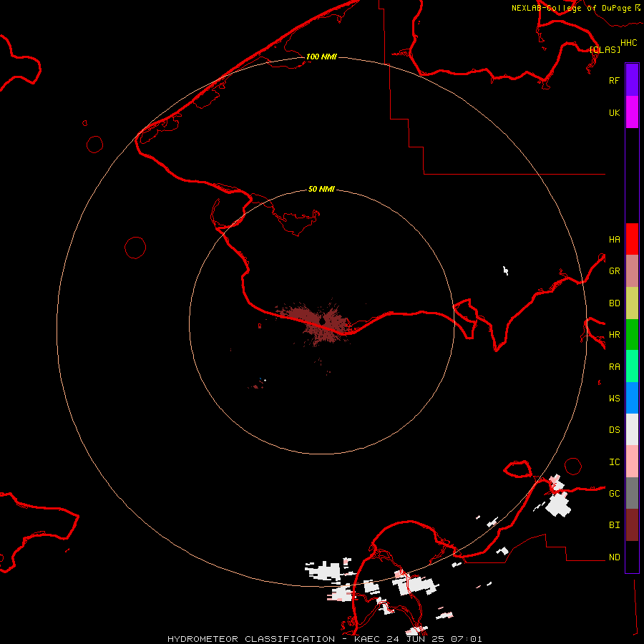Click the "ND" legend label

pyautogui.click(x=614, y=557)
